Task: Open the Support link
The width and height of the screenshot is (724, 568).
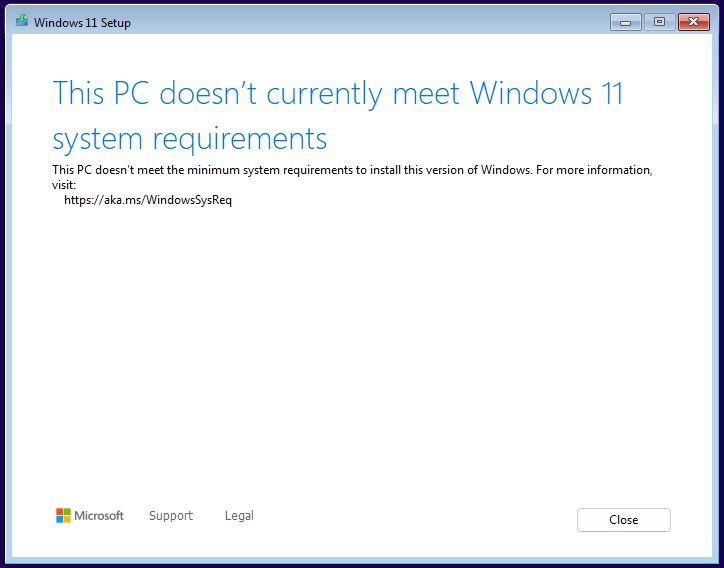Action: 171,516
